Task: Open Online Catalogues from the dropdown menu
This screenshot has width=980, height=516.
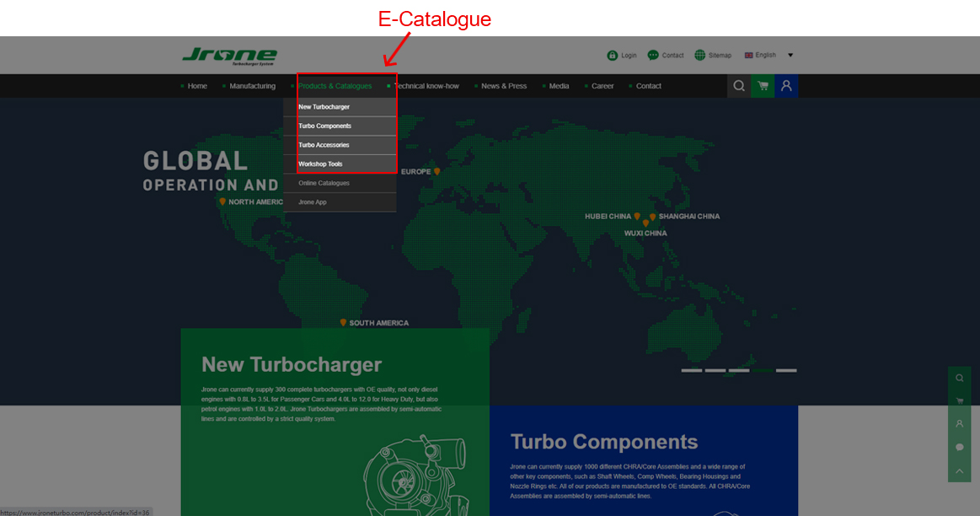Action: (340, 183)
